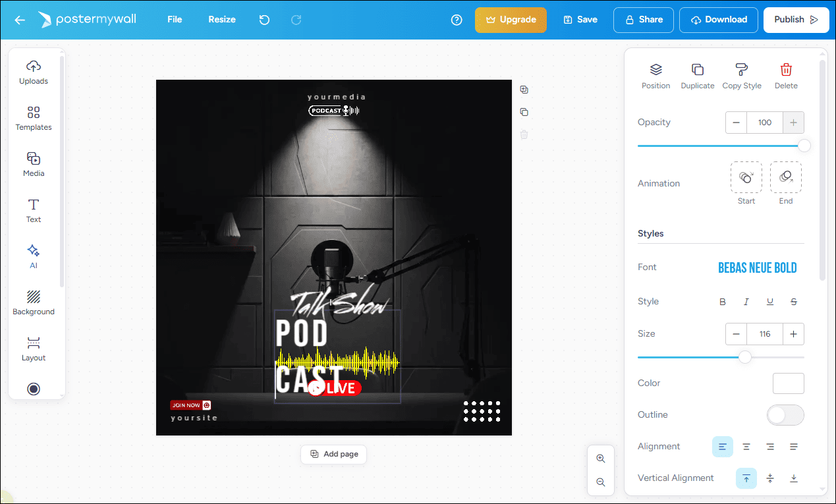Browse Templates in the sidebar
836x504 pixels.
[33, 118]
